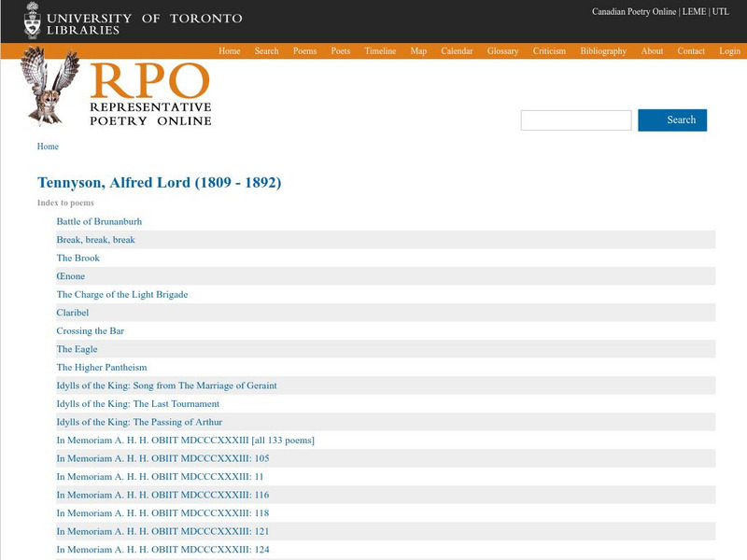Screen dimensions: 747x560
Task: Click the University of Toronto Libraries text
Action: (x=145, y=24)
